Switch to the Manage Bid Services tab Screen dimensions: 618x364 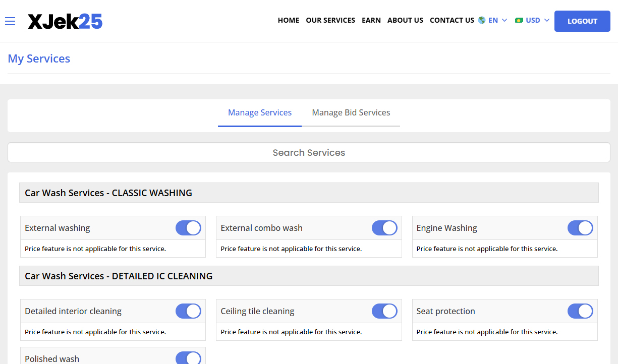(x=351, y=112)
